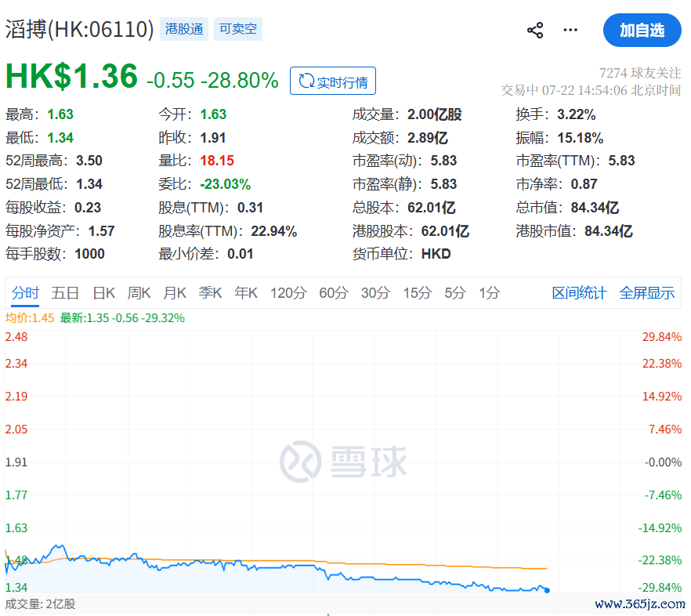Click the 每股净资产 1.57 value
The width and height of the screenshot is (691, 616).
pyautogui.click(x=101, y=231)
